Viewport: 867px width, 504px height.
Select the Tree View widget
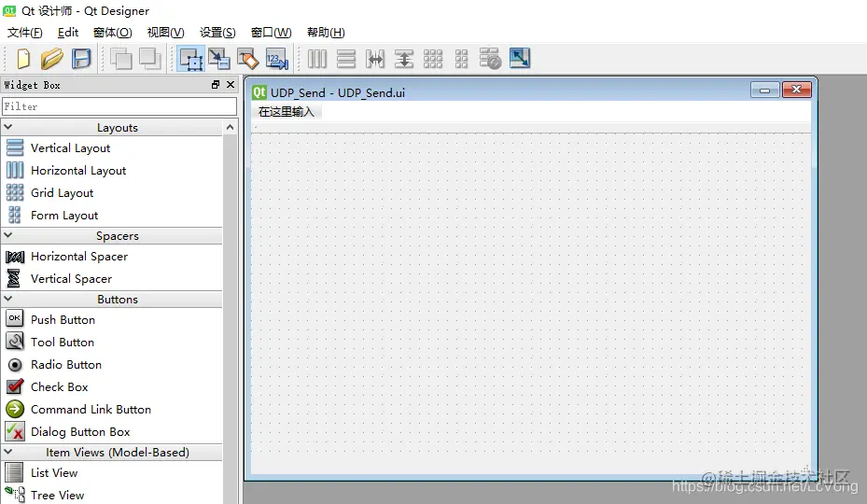[x=57, y=496]
